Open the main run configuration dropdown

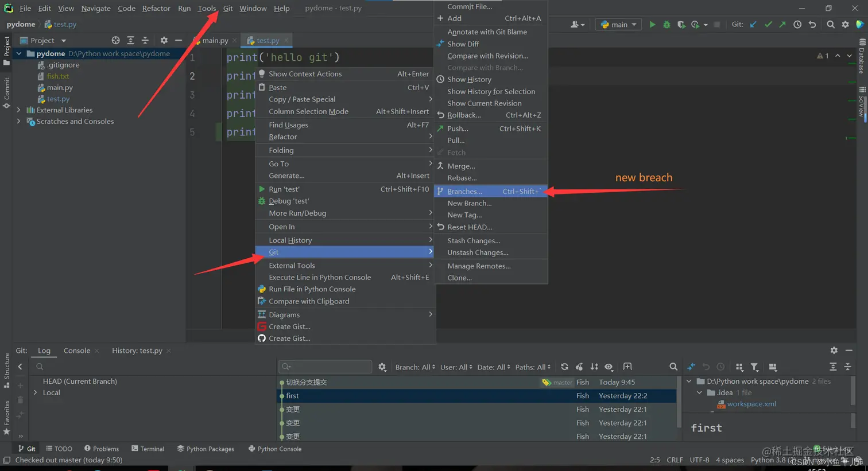(x=619, y=25)
